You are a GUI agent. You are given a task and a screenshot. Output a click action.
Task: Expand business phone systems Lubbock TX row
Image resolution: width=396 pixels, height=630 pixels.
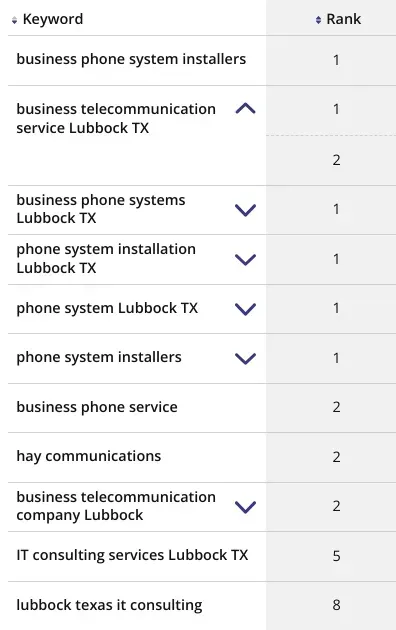coord(245,210)
